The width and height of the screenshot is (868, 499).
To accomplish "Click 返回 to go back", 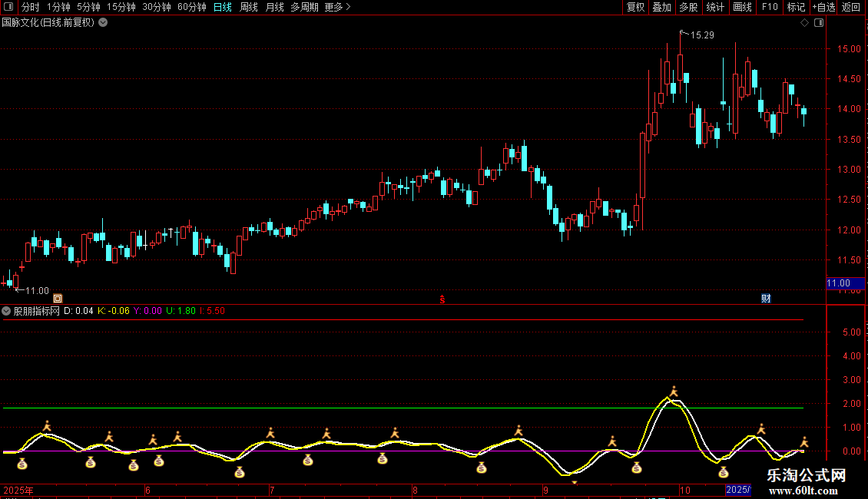I will pos(851,7).
